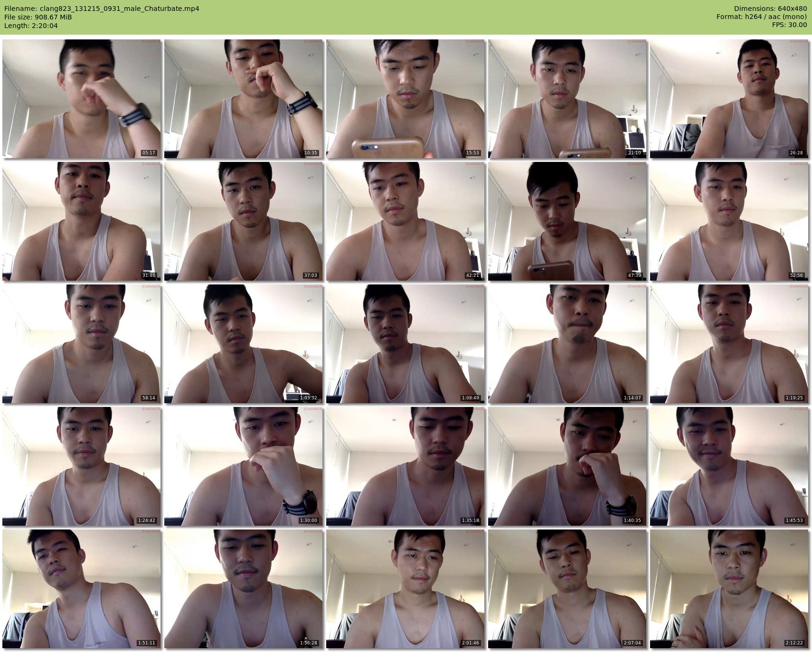View the frame stamped 2:12:22
This screenshot has height=652, width=812.
click(729, 589)
